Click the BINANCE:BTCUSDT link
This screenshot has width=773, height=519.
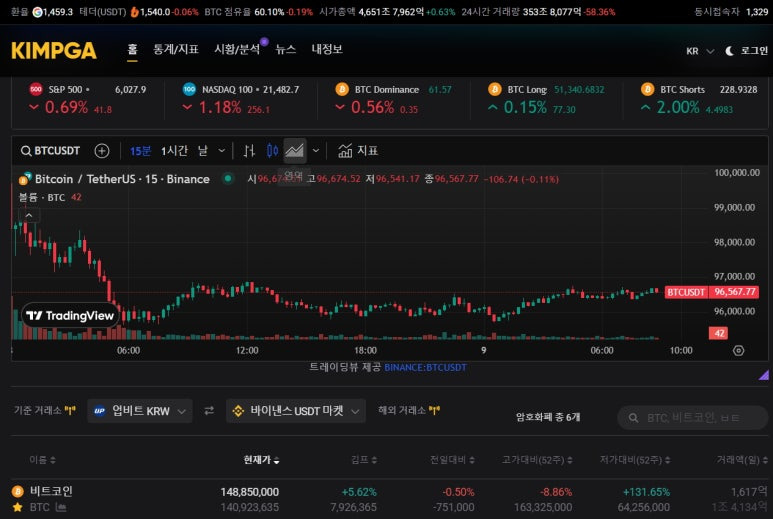425,368
